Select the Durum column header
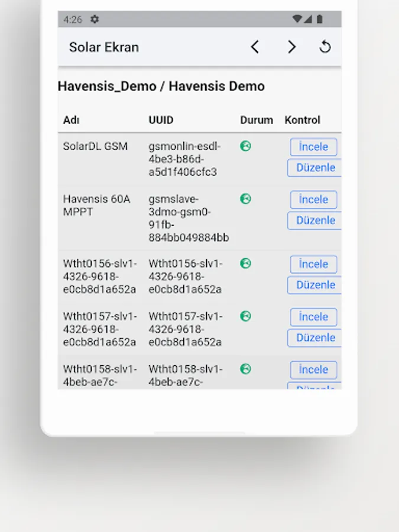This screenshot has height=532, width=399. coord(257,120)
